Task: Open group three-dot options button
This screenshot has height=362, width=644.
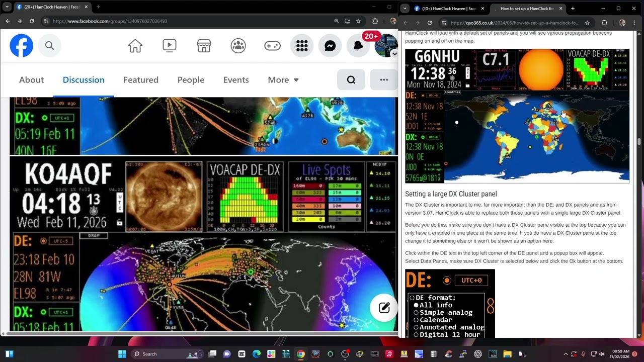Action: [384, 79]
